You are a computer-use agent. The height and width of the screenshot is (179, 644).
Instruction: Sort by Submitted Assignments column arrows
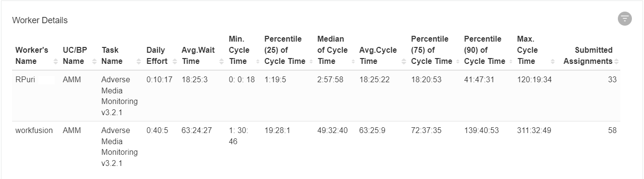pyautogui.click(x=616, y=61)
